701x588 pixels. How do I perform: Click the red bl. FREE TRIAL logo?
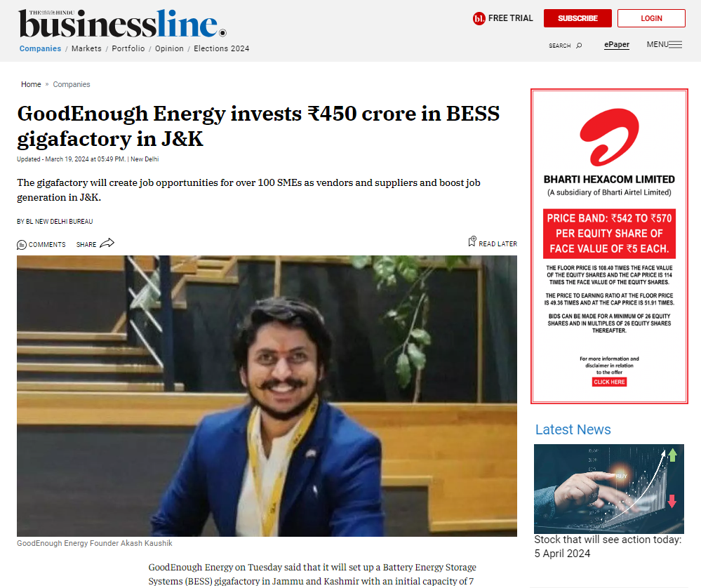pos(479,18)
